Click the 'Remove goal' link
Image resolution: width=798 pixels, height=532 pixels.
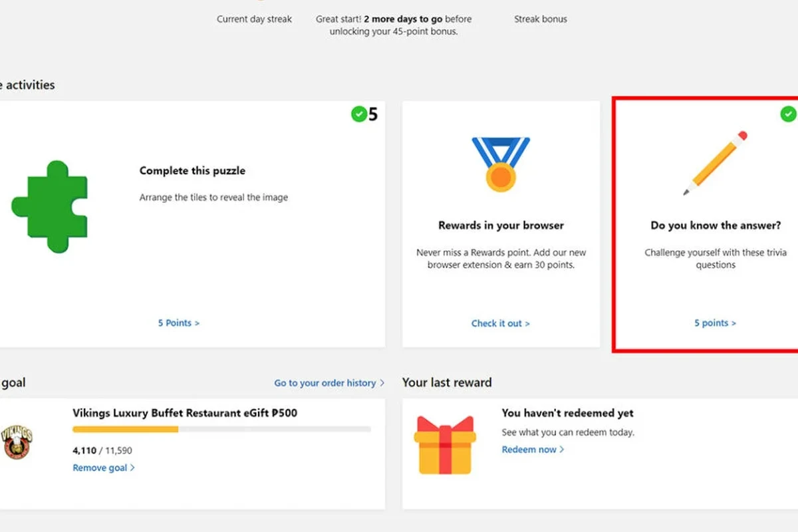pyautogui.click(x=104, y=468)
